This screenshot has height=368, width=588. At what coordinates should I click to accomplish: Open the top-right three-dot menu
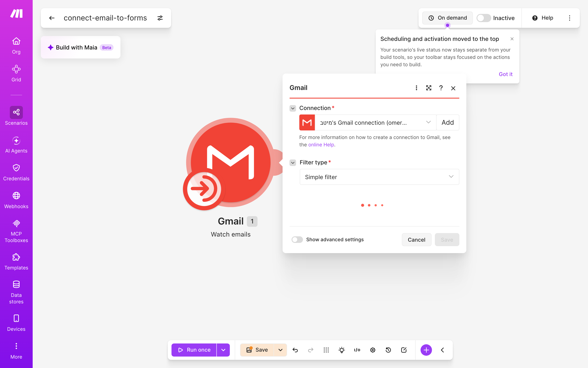[570, 18]
